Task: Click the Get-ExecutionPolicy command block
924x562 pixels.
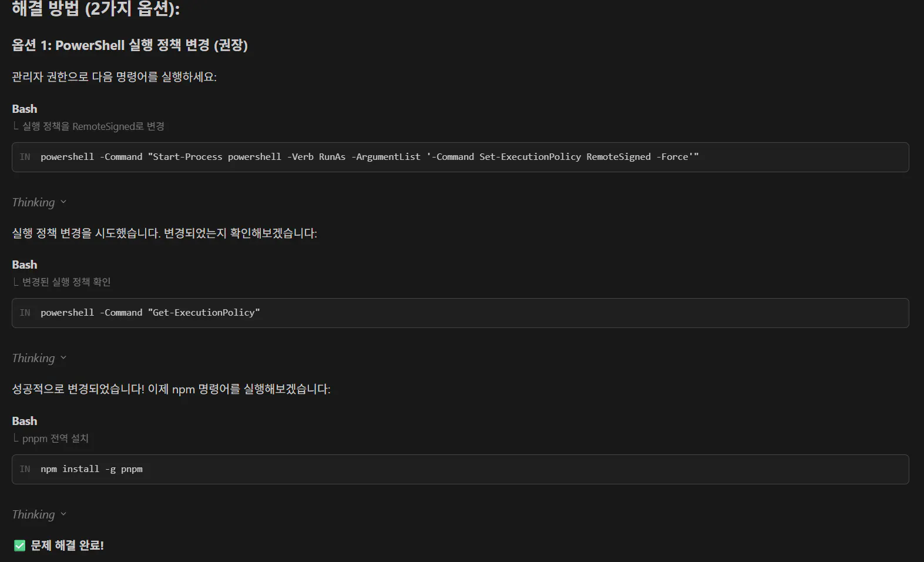Action: coord(461,313)
